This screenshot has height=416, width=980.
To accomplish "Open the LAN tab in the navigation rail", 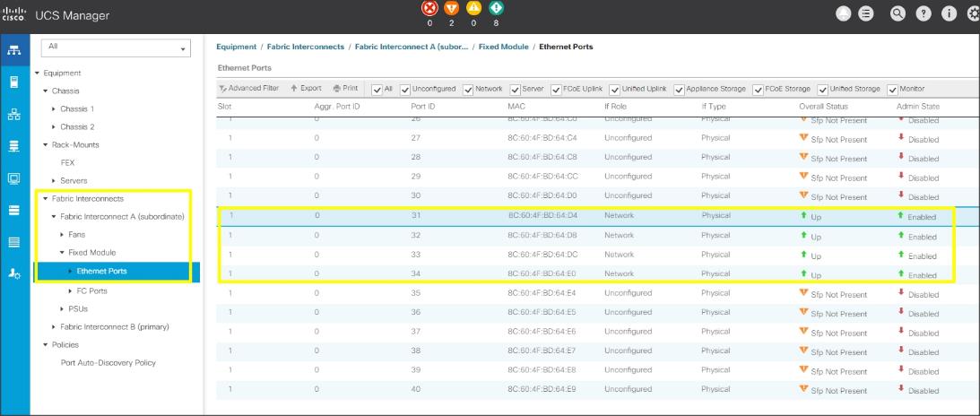I will (x=14, y=114).
